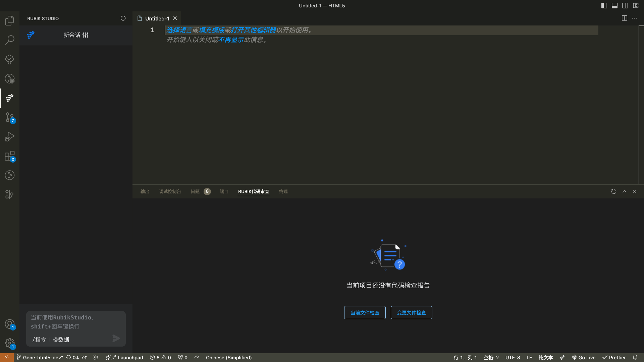The height and width of the screenshot is (362, 644).
Task: Switch to the 调试控制台 panel tab
Action: (170, 191)
